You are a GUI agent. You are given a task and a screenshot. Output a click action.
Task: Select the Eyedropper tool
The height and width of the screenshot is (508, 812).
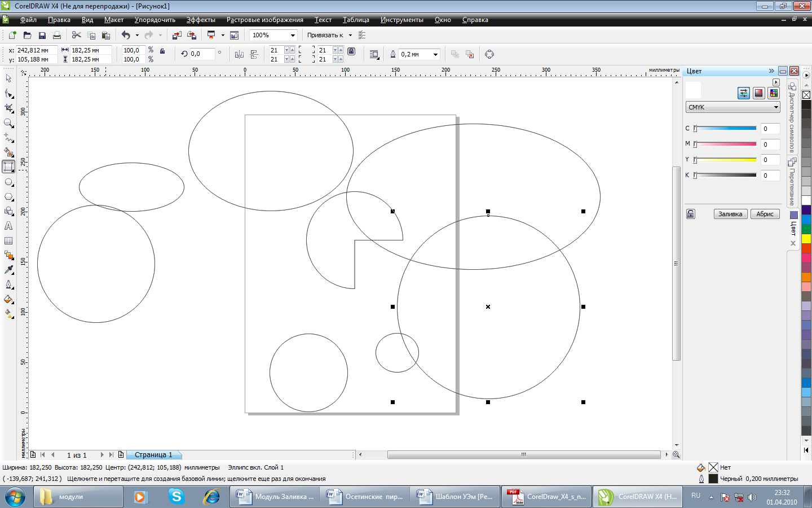point(8,270)
